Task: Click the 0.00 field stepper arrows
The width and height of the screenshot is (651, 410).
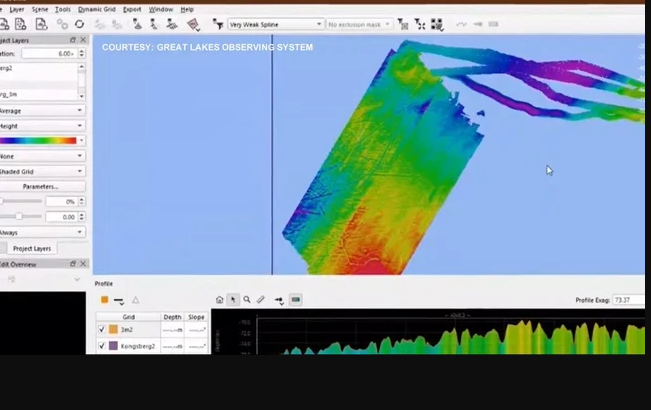Action: [81, 217]
